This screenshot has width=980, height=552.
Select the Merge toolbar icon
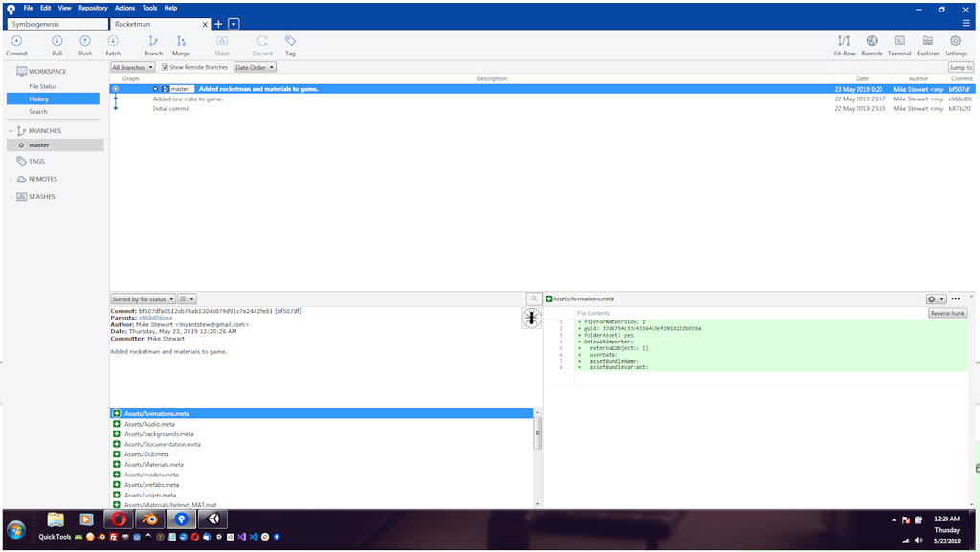point(181,44)
